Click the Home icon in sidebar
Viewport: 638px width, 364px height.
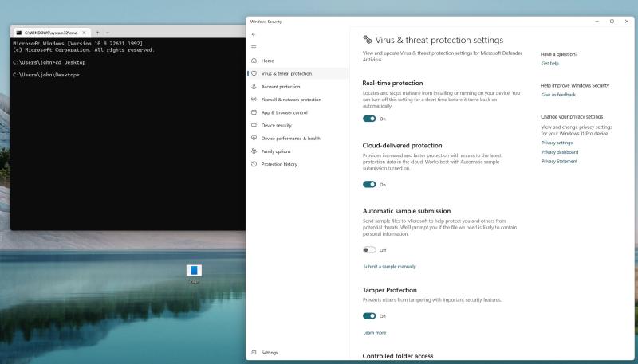(254, 61)
